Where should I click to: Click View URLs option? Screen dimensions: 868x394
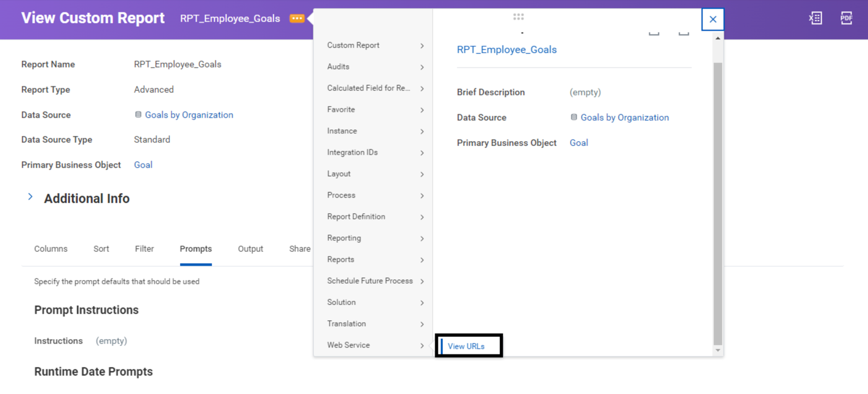[x=466, y=346]
